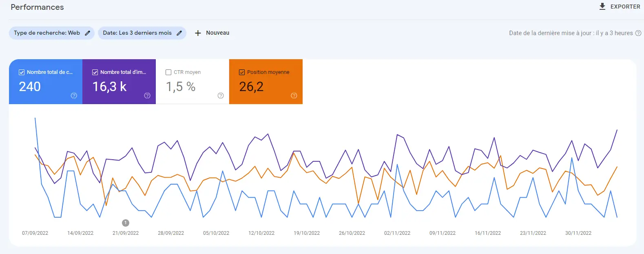This screenshot has height=254, width=644.
Task: Click the EXPORTER button text
Action: point(625,7)
